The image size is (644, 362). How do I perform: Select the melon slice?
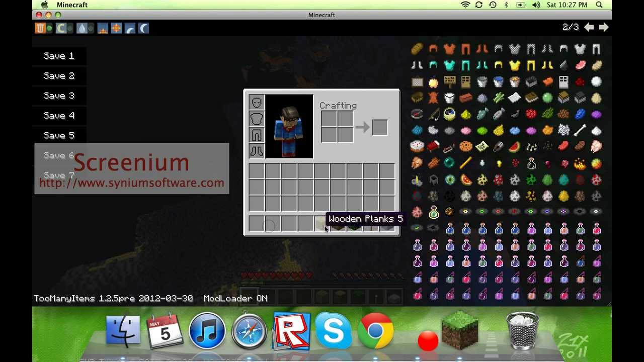515,147
